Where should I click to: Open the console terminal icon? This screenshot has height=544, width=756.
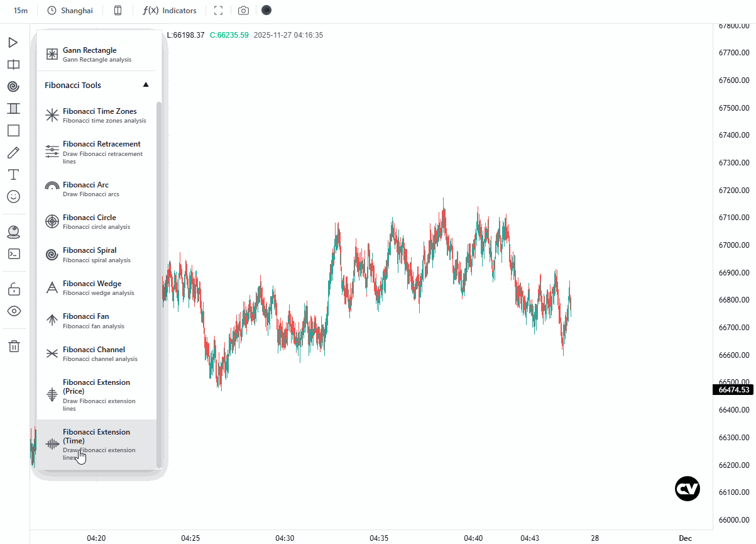(x=14, y=253)
